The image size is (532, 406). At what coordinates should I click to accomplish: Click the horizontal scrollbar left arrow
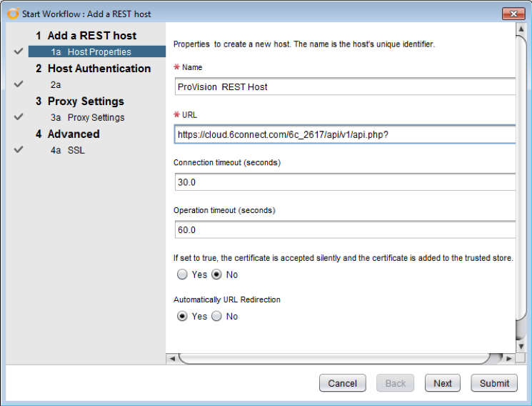(171, 358)
